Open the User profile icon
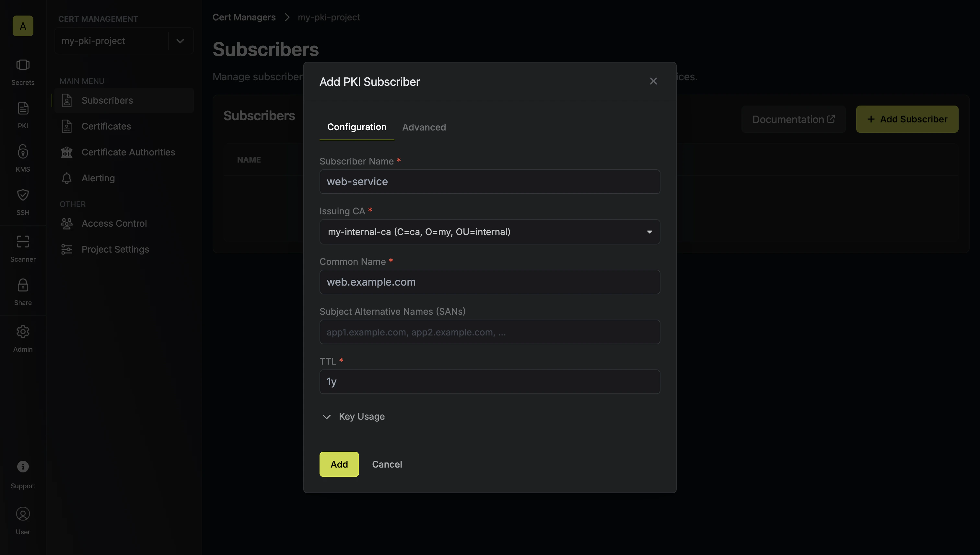This screenshot has width=980, height=555. (23, 514)
